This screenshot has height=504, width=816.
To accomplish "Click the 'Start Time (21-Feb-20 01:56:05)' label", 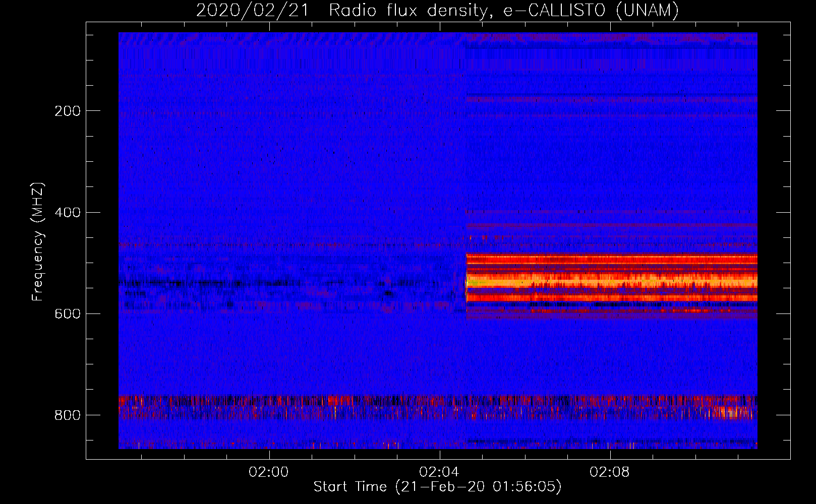I will pos(438,487).
